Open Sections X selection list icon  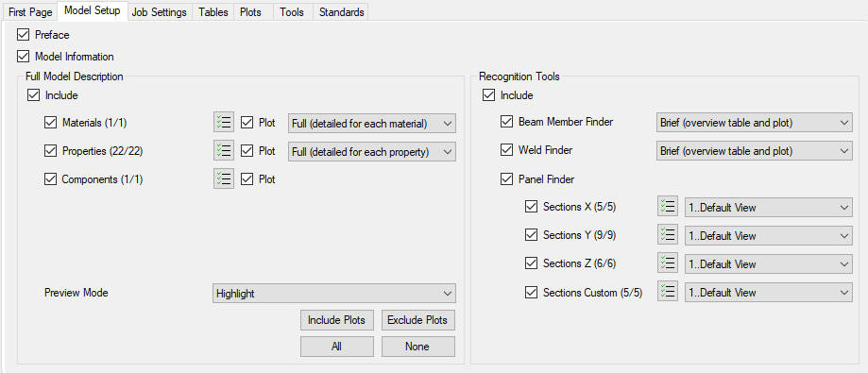[x=668, y=207]
